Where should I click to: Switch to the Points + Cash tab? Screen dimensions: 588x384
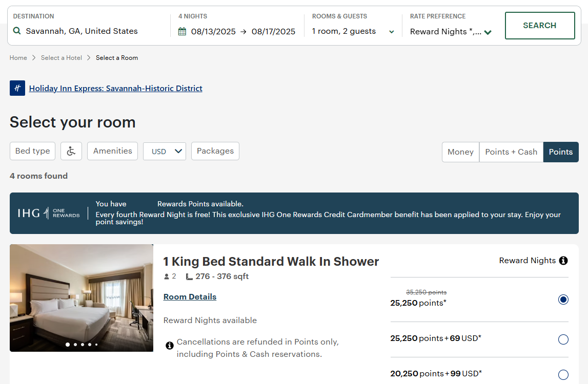[511, 152]
